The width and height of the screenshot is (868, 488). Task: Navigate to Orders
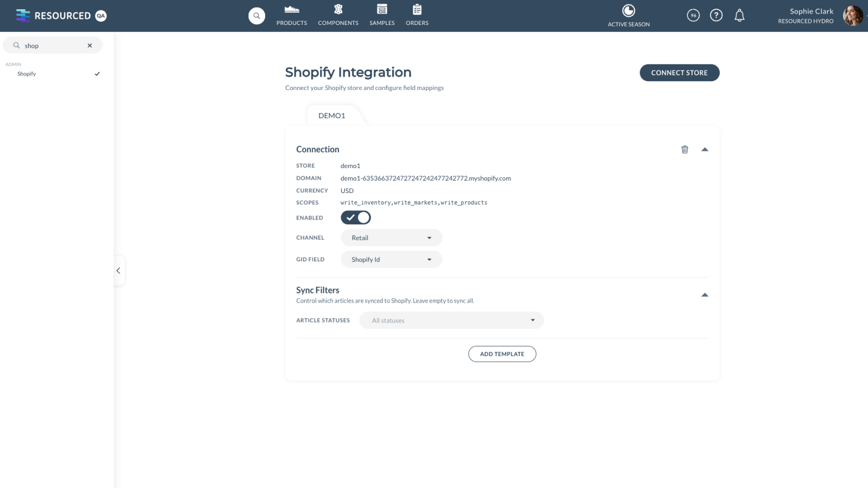click(417, 15)
